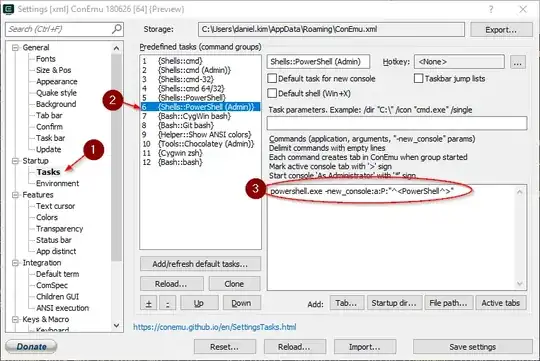Viewport: 540px width, 361px height.
Task: Collapse the Integration tree node
Action: 15,263
